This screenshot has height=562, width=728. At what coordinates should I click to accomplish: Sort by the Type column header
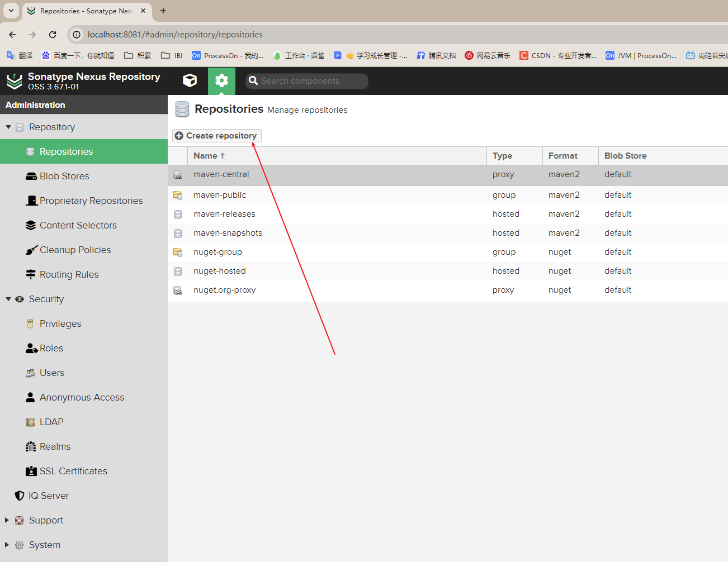[514, 156]
